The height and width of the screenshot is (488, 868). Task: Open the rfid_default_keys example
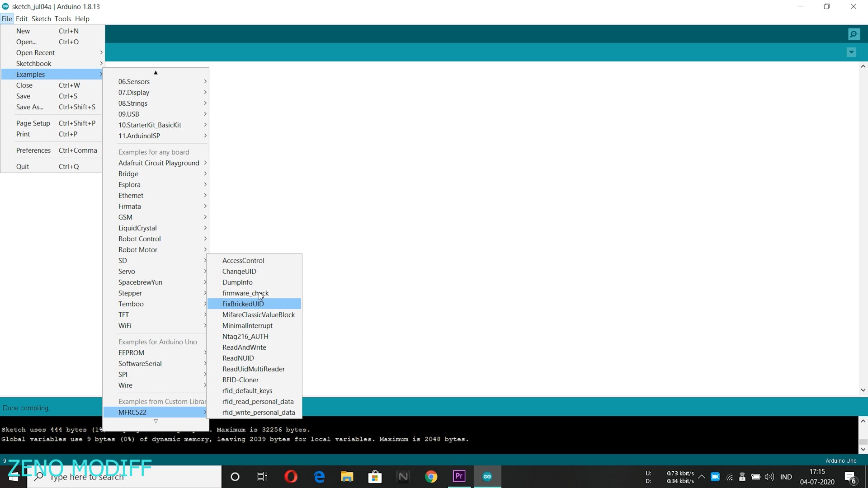click(x=255, y=391)
